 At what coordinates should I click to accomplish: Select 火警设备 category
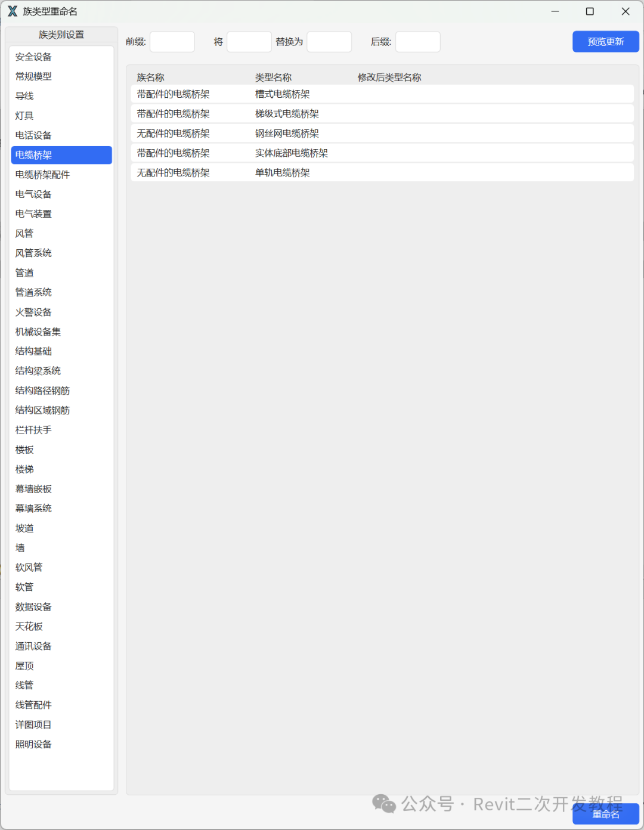(61, 312)
